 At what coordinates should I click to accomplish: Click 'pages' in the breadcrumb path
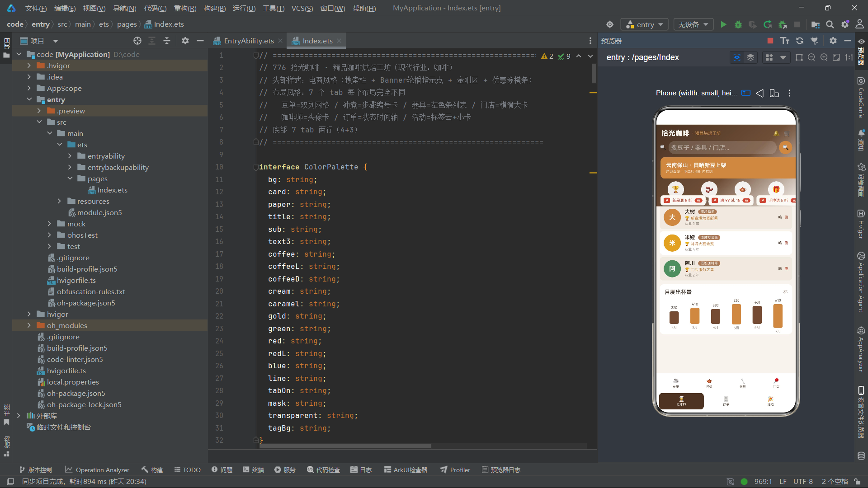pos(127,24)
